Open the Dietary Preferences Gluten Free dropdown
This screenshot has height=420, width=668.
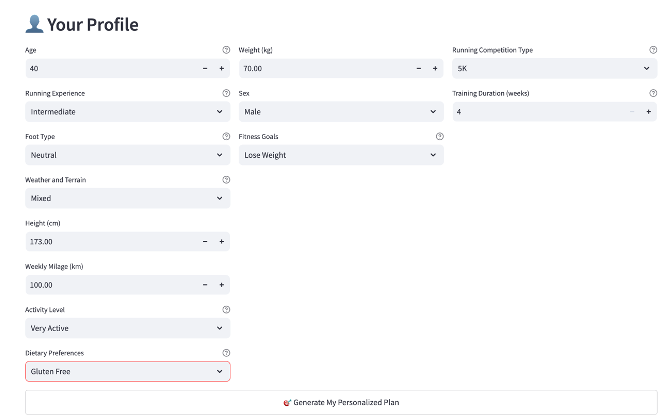pos(127,372)
